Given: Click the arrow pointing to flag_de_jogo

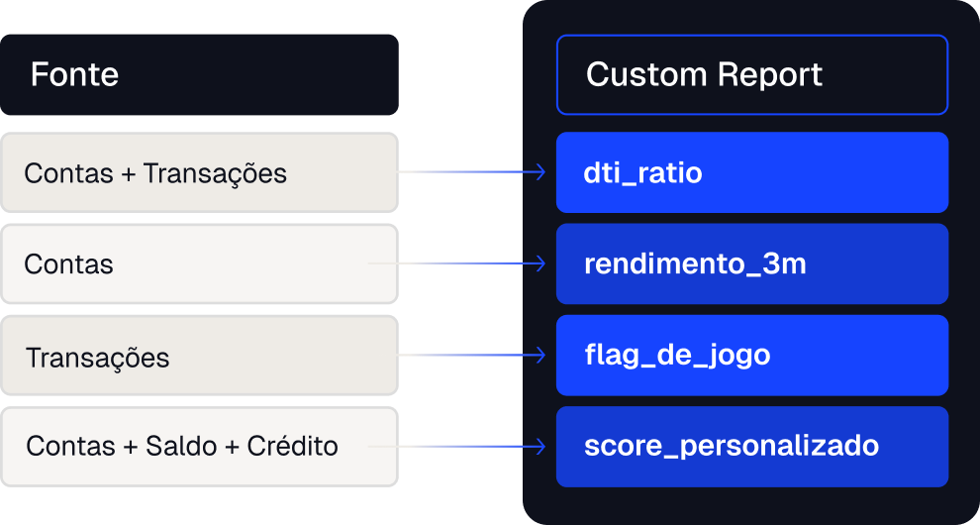Looking at the screenshot, I should [539, 356].
